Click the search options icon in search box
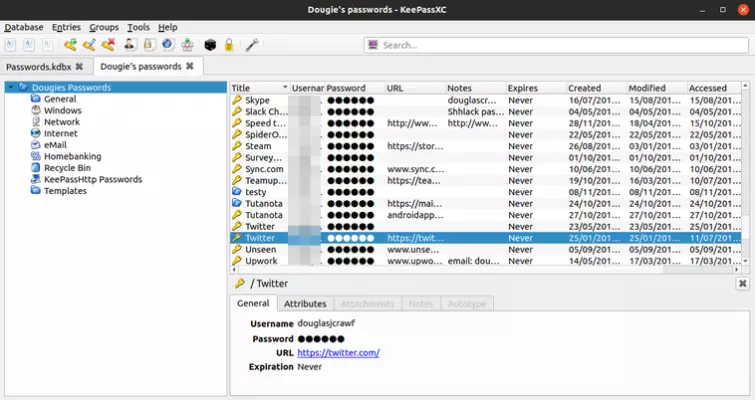Image resolution: width=755 pixels, height=400 pixels. 373,45
